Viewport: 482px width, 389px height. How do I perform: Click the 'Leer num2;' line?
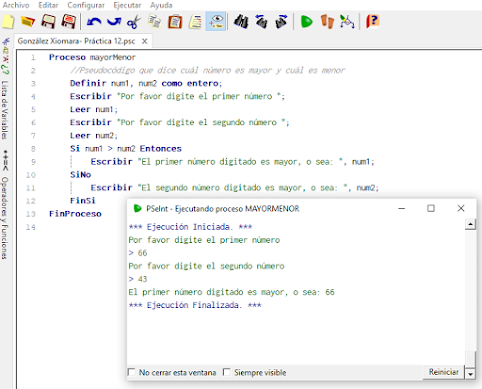click(x=94, y=136)
